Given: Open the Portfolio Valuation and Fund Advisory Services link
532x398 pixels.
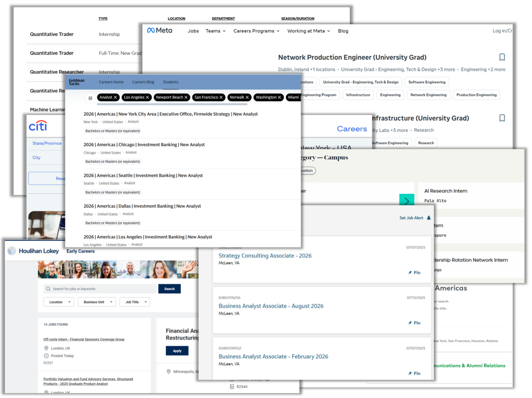Looking at the screenshot, I should click(88, 381).
